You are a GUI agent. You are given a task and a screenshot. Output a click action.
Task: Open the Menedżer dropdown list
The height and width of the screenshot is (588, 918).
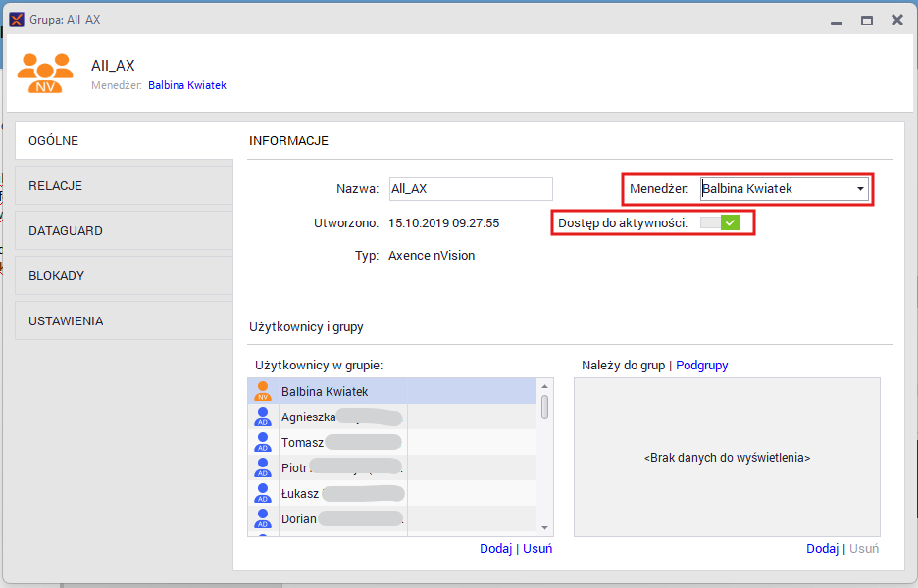click(x=859, y=188)
